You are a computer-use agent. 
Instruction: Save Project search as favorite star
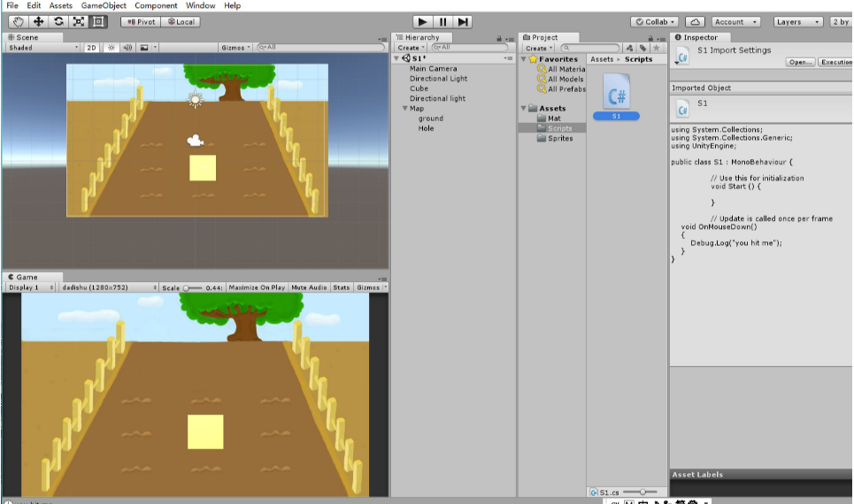click(657, 48)
